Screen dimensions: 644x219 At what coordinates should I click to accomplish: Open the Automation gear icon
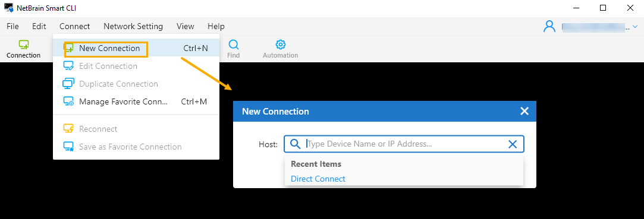pyautogui.click(x=281, y=45)
